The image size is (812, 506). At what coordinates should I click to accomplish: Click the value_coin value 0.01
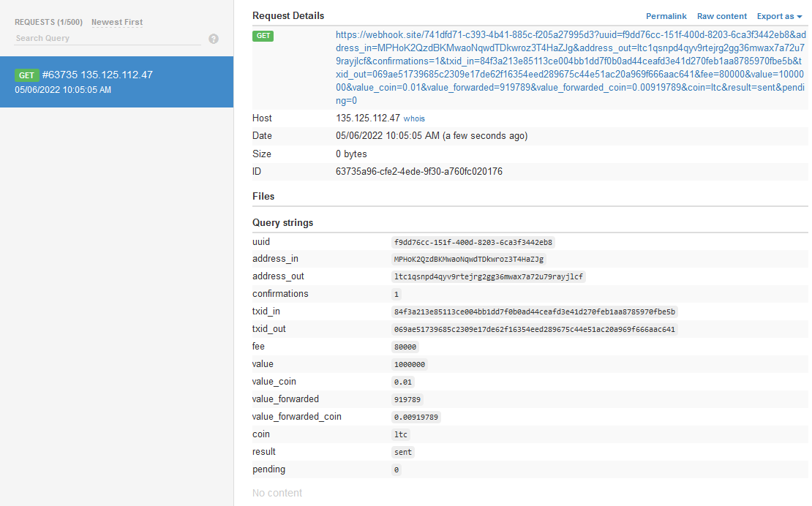(403, 382)
